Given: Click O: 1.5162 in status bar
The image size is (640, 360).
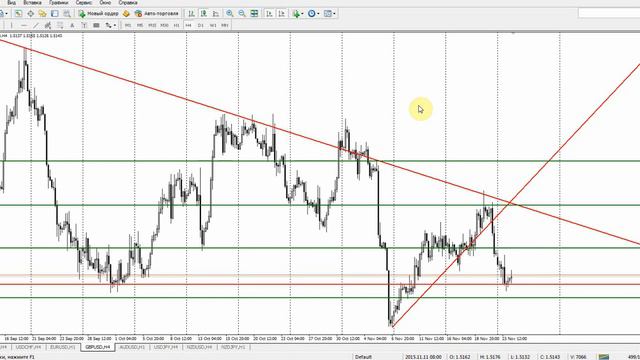Looking at the screenshot, I should click(460, 357).
